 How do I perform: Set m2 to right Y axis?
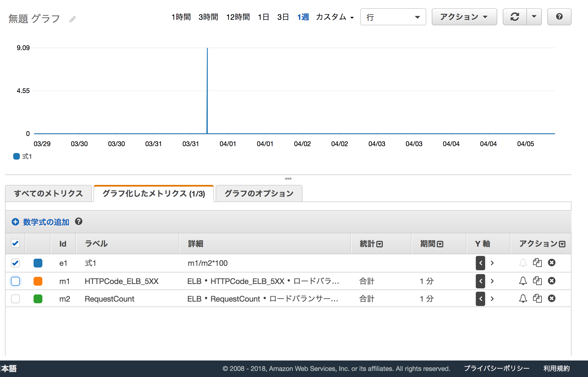(492, 299)
